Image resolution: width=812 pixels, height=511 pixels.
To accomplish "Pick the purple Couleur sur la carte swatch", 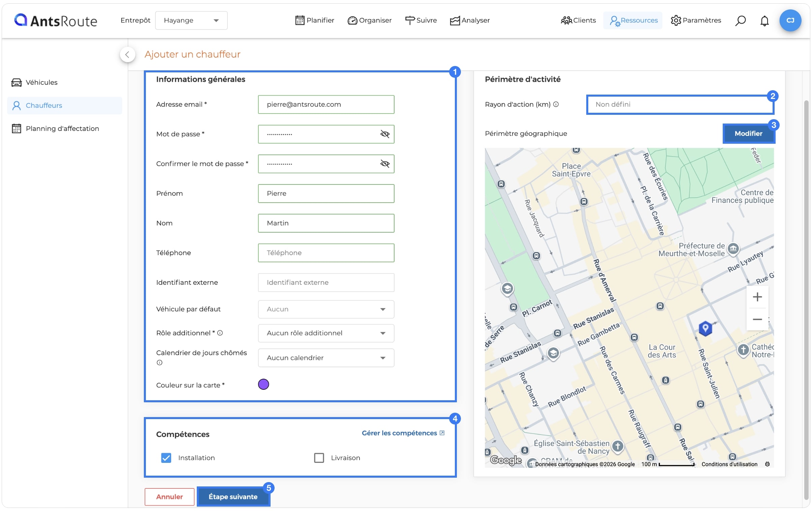I will (263, 384).
